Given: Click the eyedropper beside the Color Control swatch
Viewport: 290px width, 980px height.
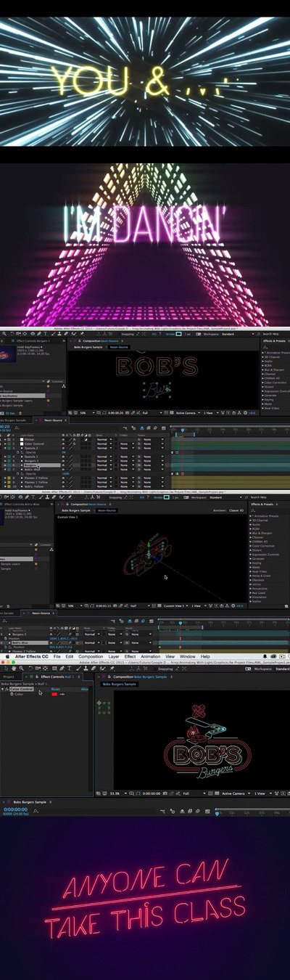Looking at the screenshot, I should 62,694.
